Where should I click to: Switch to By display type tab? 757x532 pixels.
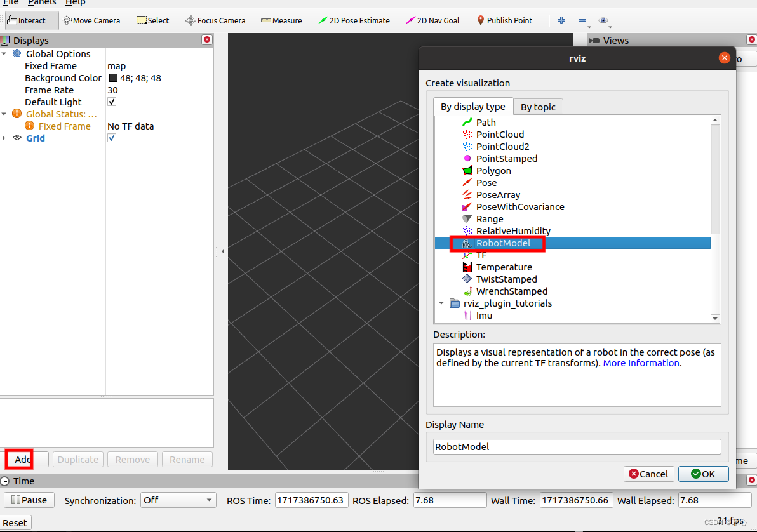tap(472, 107)
